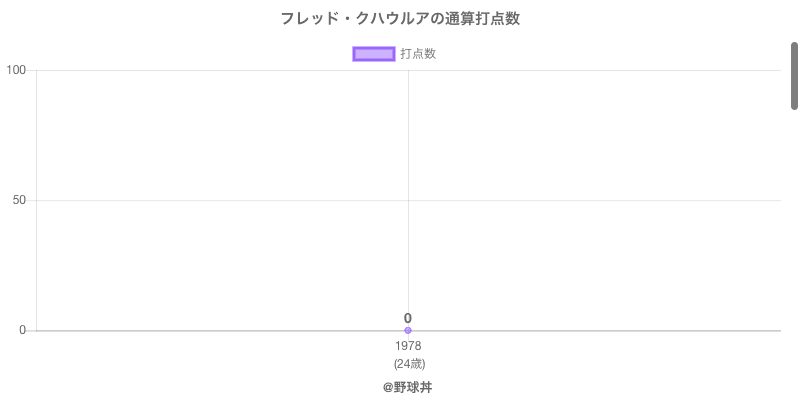
Task: Click the 0 y-axis tick label
Action: coord(23,330)
